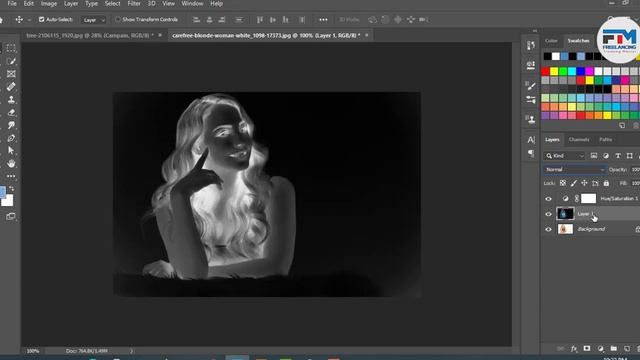Create new fill or adjustment layer icon
640x360 pixels.
(600, 349)
